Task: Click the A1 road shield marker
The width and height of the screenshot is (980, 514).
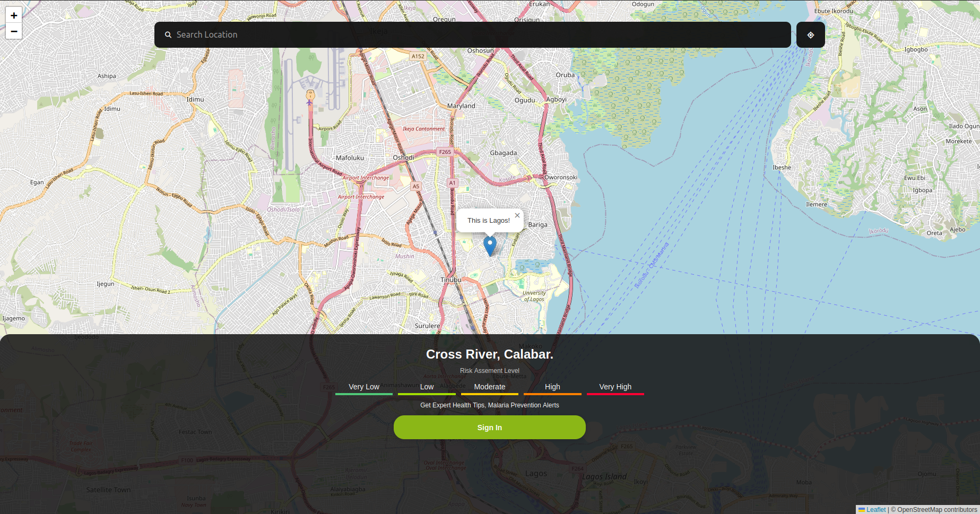Action: (x=452, y=183)
